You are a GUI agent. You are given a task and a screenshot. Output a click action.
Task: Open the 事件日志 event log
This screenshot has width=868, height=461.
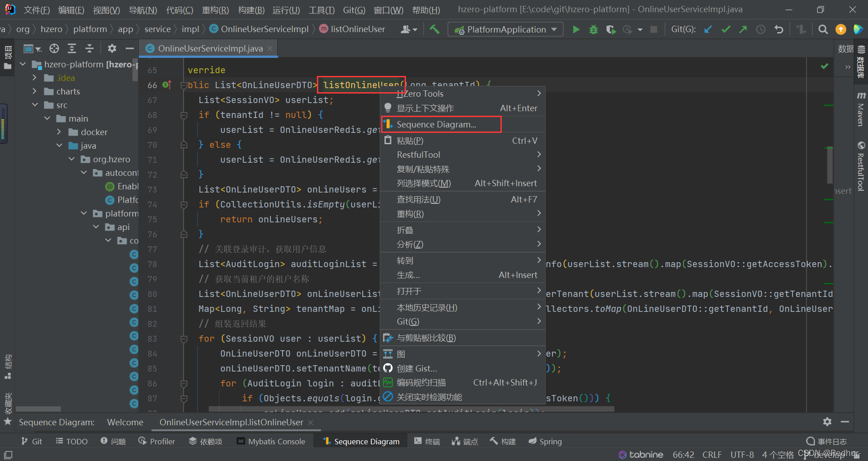pos(826,441)
